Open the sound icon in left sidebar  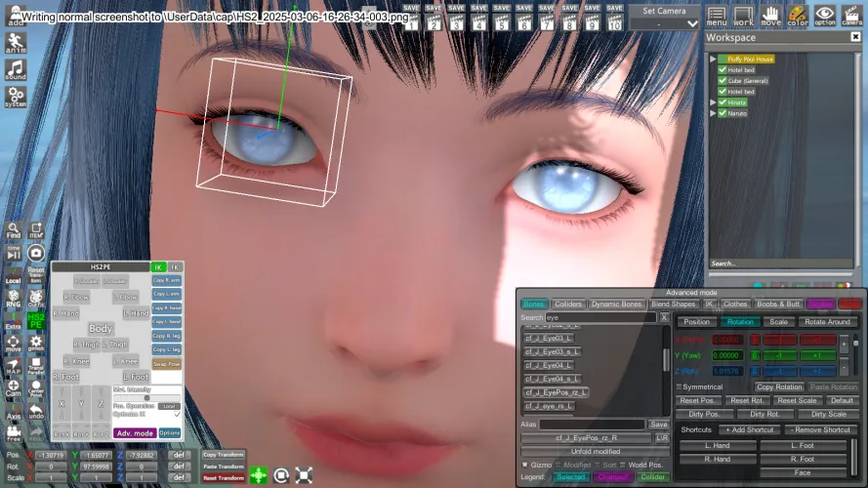point(16,69)
